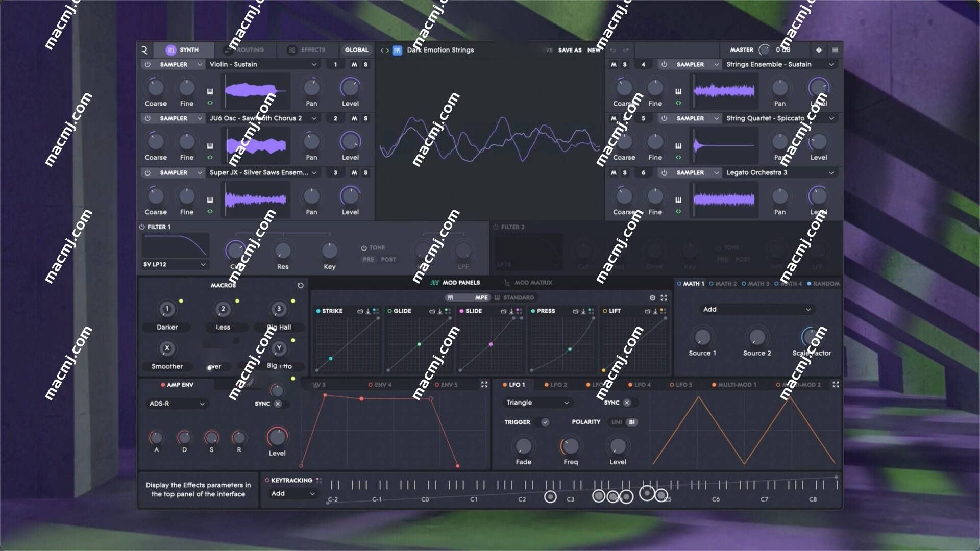Go to the previous preset arrow
This screenshot has width=980, height=551.
[382, 50]
